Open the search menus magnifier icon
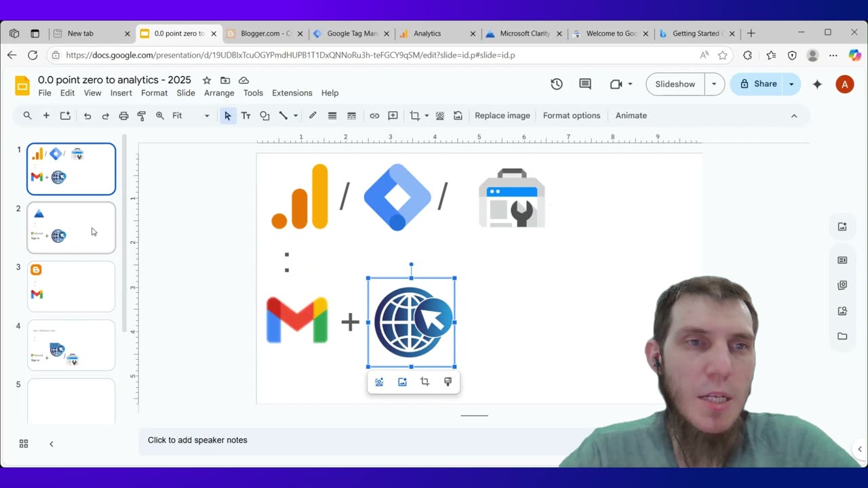This screenshot has width=868, height=488. point(28,116)
